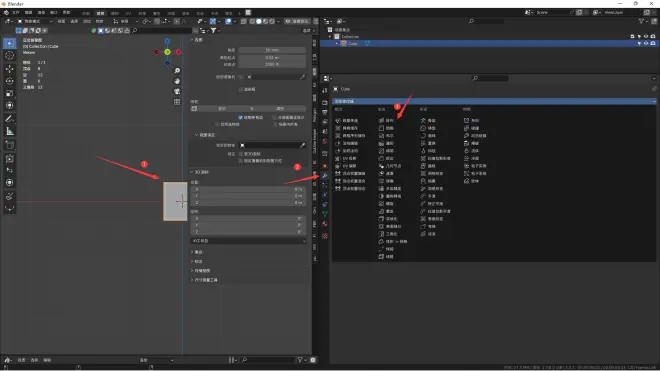
Task: Open the XYZ Euler rotation mode dropdown
Action: tap(248, 241)
